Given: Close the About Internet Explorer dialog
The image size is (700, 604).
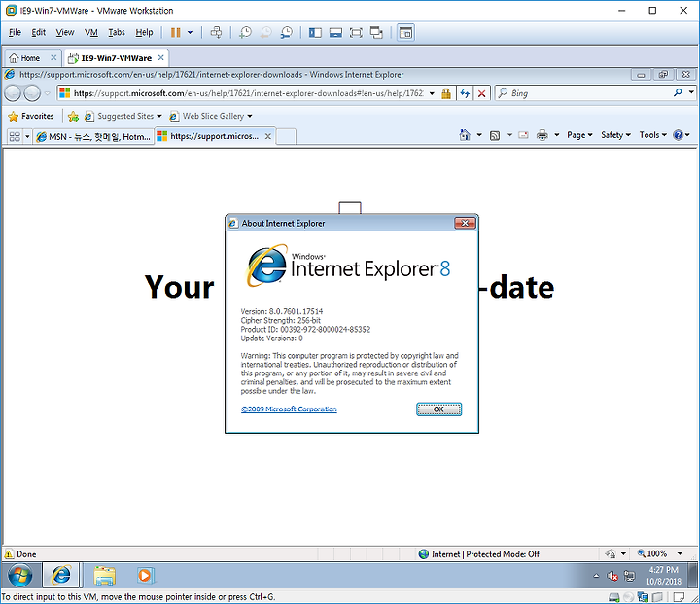Looking at the screenshot, I should tap(465, 223).
